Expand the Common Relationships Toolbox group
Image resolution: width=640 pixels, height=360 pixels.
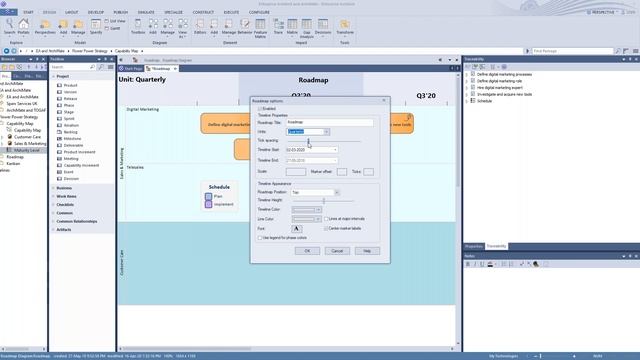pyautogui.click(x=77, y=221)
